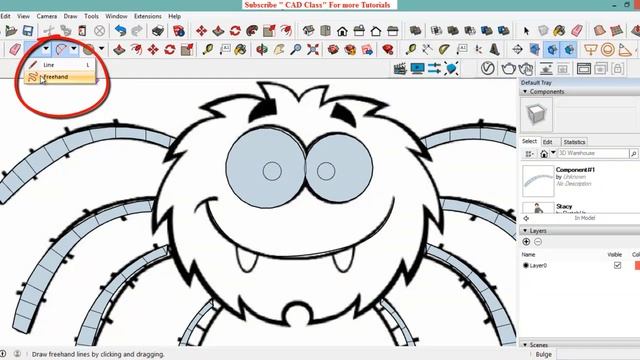Click the Axes tool icon
The width and height of the screenshot is (640, 360).
(x=478, y=49)
